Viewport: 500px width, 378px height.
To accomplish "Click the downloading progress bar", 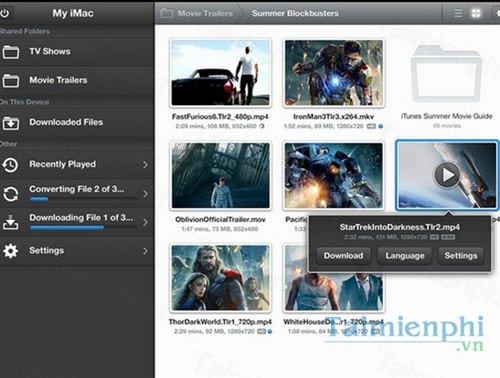I will tap(83, 228).
